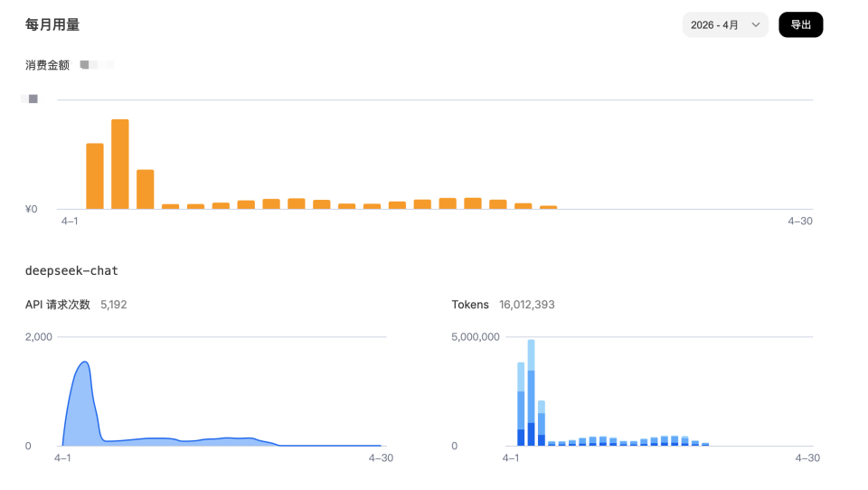868x490 pixels.
Task: Click the 5,192 request count value
Action: tap(114, 305)
